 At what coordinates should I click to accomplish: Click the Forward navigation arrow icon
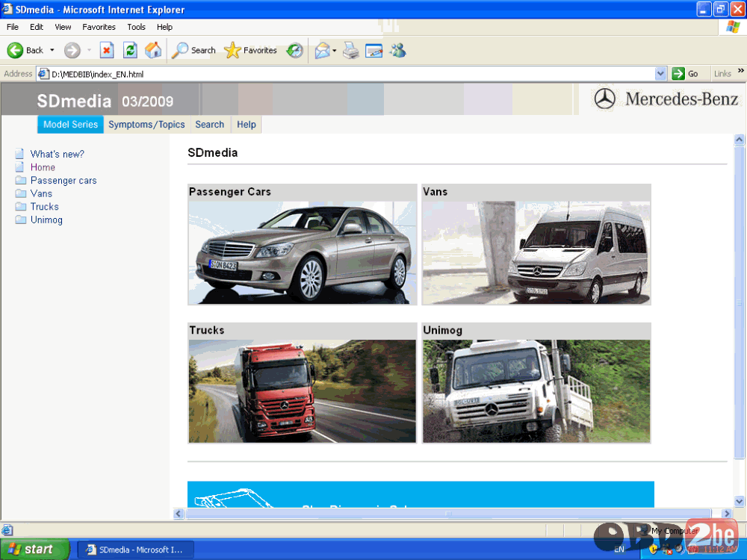(72, 50)
